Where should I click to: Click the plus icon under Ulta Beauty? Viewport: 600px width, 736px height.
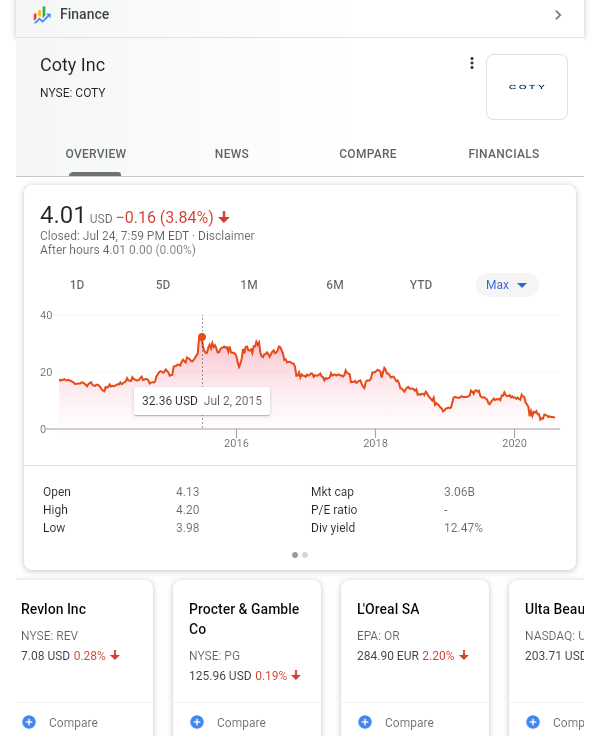tap(533, 722)
